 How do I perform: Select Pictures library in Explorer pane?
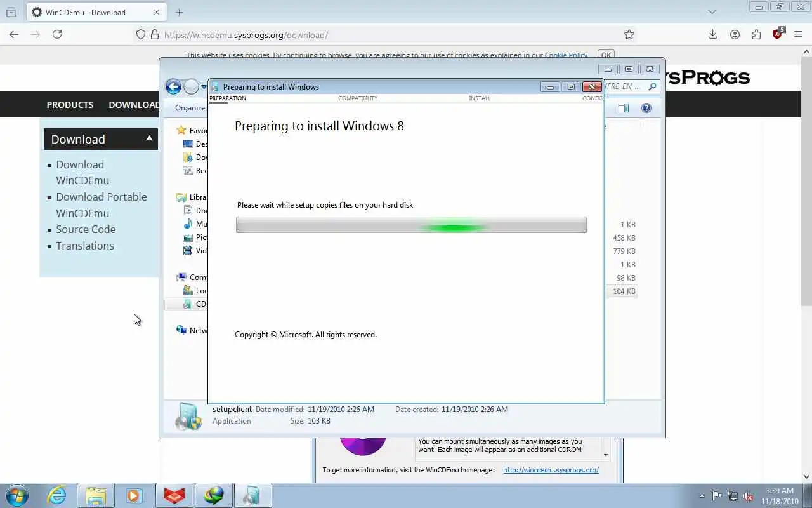pyautogui.click(x=195, y=237)
